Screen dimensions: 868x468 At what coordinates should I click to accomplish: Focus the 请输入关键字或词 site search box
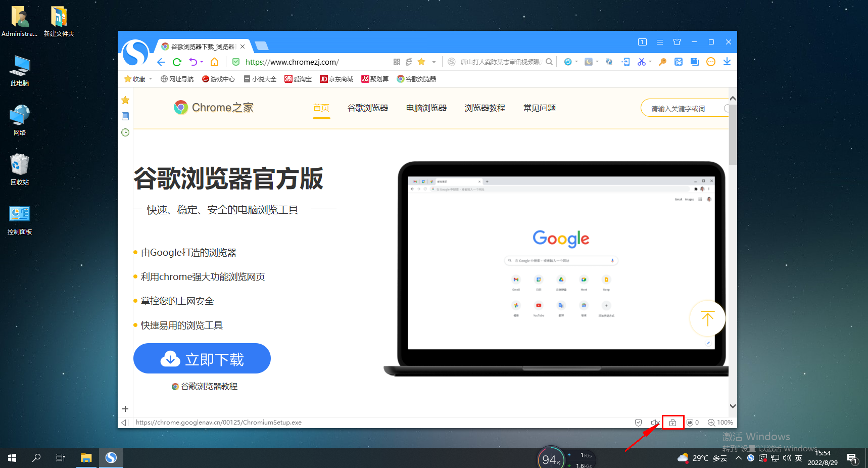click(685, 108)
